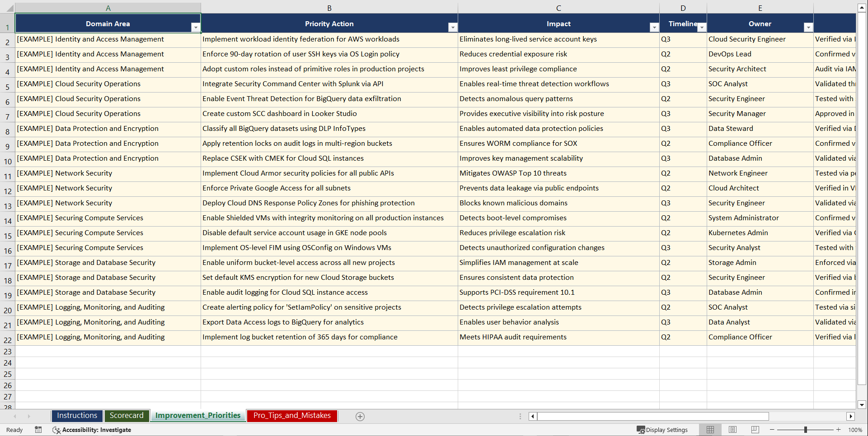Click the macro recording icon near Ready
The width and height of the screenshot is (868, 436).
38,430
